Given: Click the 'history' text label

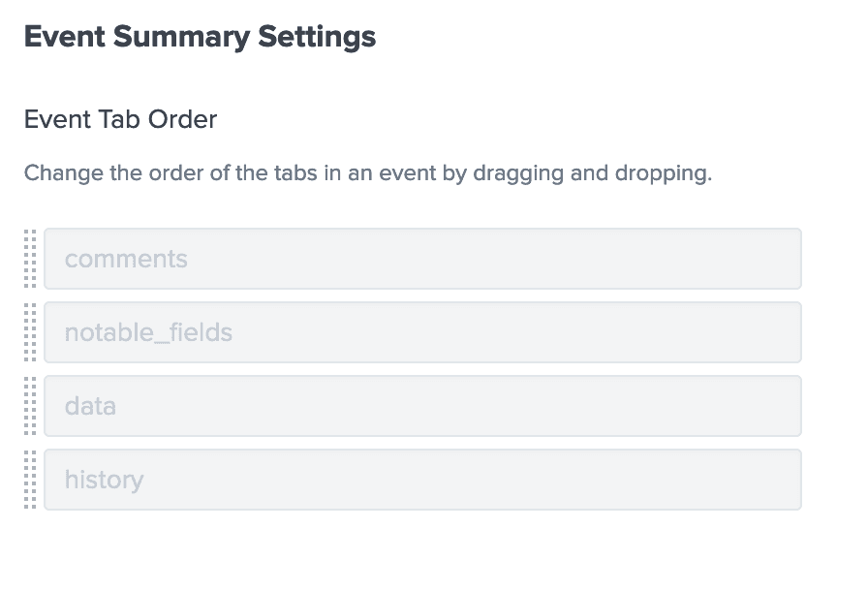Looking at the screenshot, I should [x=104, y=480].
